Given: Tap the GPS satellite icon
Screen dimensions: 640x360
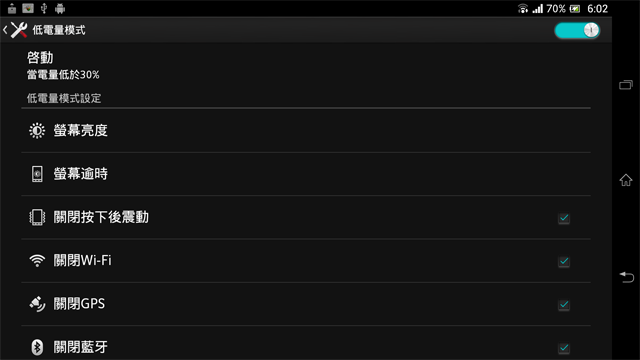Looking at the screenshot, I should click(x=37, y=304).
